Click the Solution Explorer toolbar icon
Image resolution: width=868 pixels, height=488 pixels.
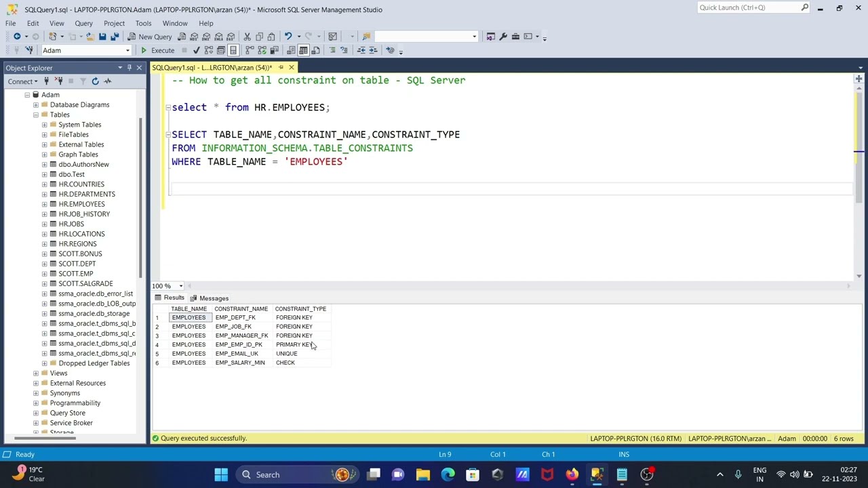point(491,37)
